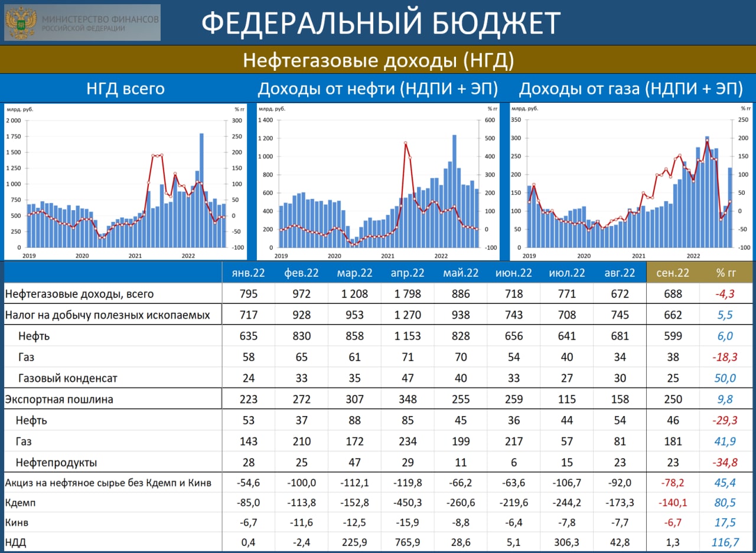Click the value -119,8 in Акциз row
The image size is (756, 553).
(x=408, y=483)
